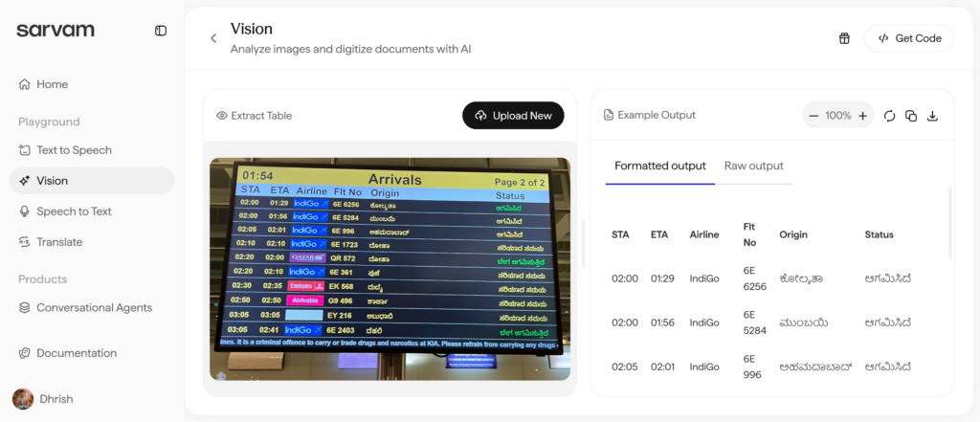The width and height of the screenshot is (980, 422).
Task: Go back using the left chevron arrow
Action: 213,38
